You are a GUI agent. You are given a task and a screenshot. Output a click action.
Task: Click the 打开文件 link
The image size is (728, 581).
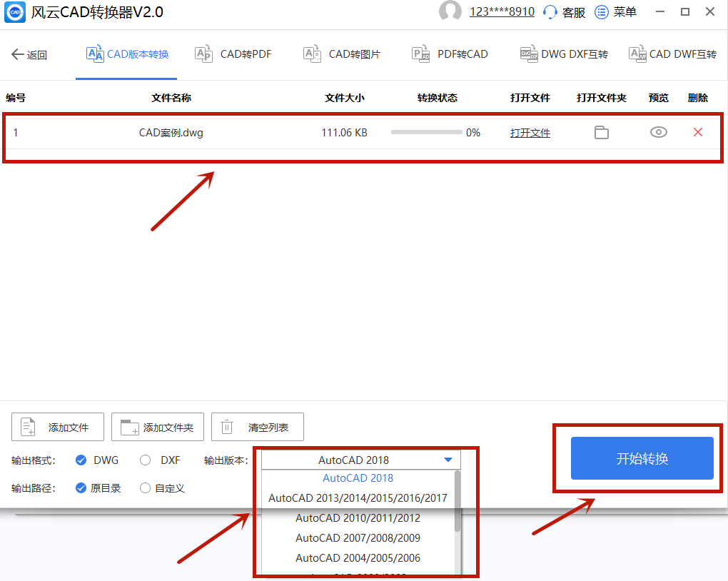pyautogui.click(x=530, y=133)
